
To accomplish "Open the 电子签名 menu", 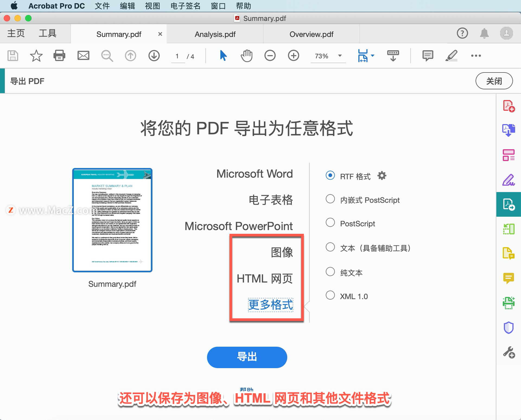I will coord(185,6).
